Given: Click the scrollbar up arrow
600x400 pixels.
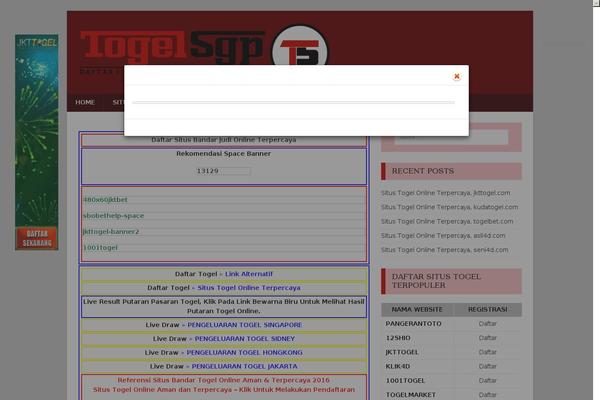Looking at the screenshot, I should [597, 2].
